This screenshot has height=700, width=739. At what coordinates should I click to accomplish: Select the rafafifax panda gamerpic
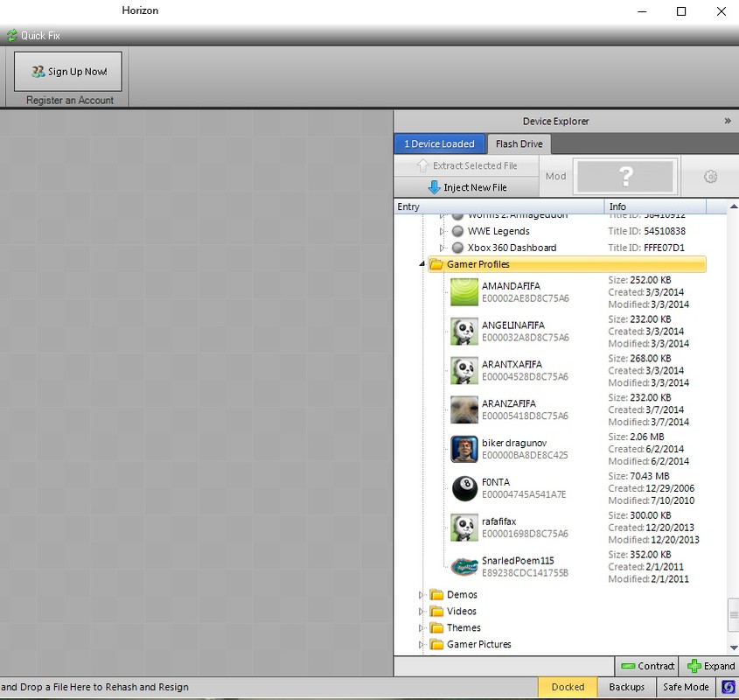464,528
